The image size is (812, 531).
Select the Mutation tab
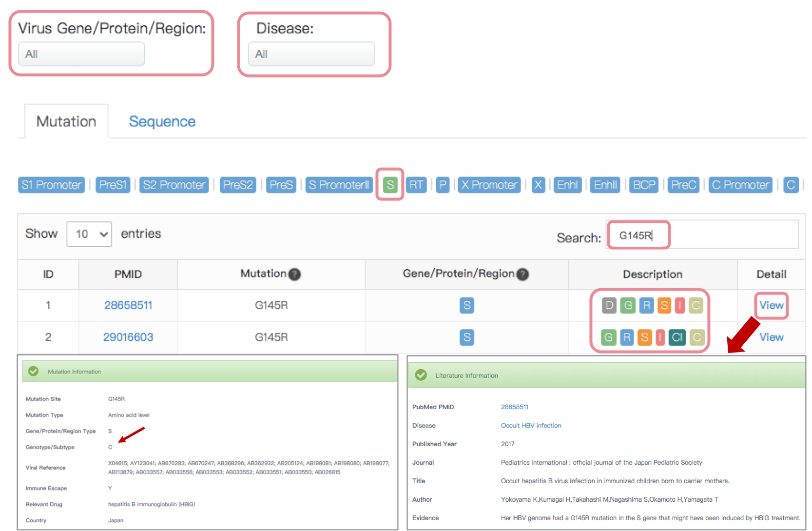click(66, 121)
